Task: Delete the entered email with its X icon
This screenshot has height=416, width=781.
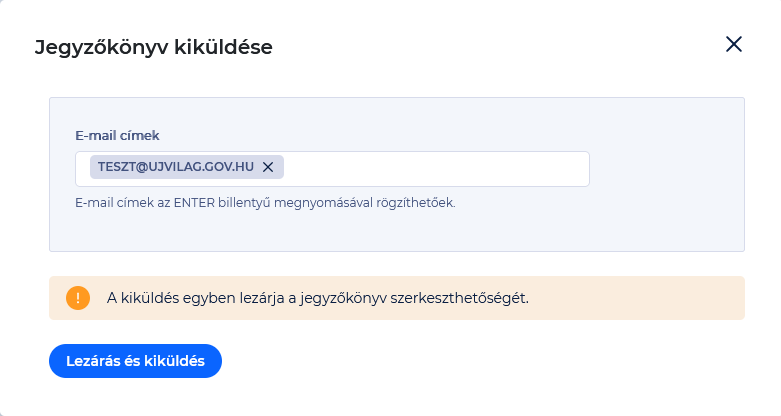Action: 268,167
